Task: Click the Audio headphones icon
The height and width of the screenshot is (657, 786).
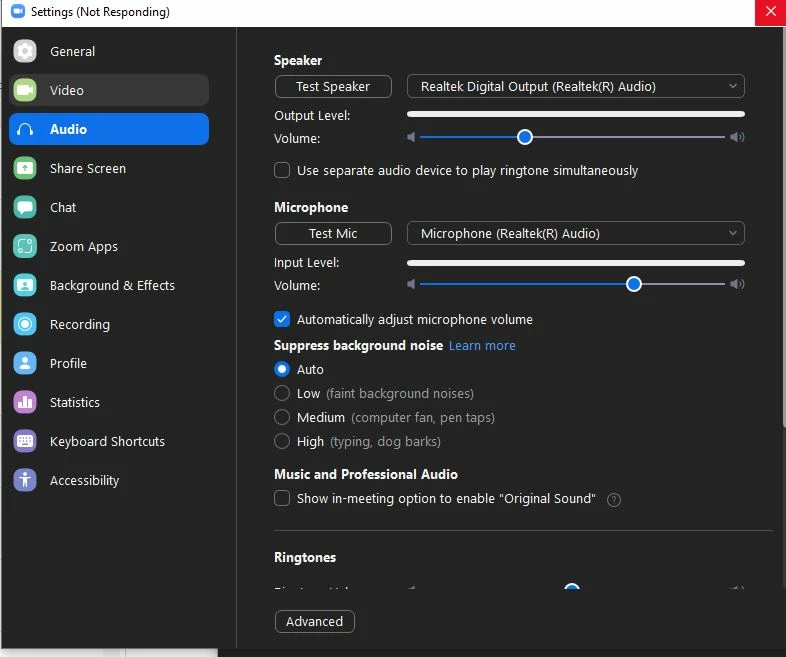Action: [25, 129]
